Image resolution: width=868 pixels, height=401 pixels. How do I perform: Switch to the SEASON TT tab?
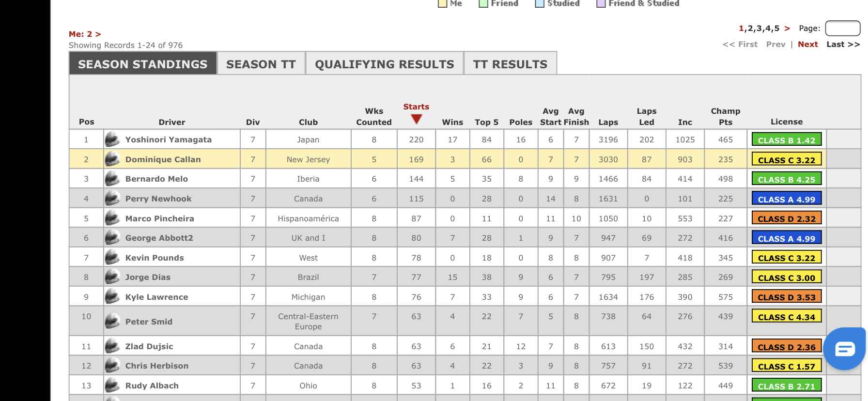click(261, 64)
